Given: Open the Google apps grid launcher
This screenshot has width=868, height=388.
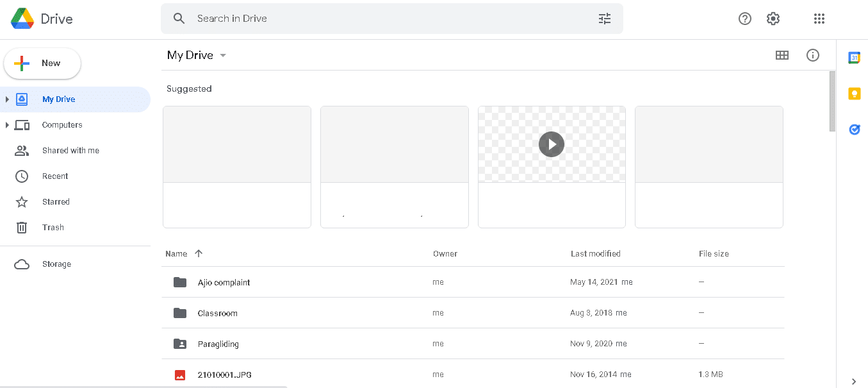Looking at the screenshot, I should tap(819, 18).
